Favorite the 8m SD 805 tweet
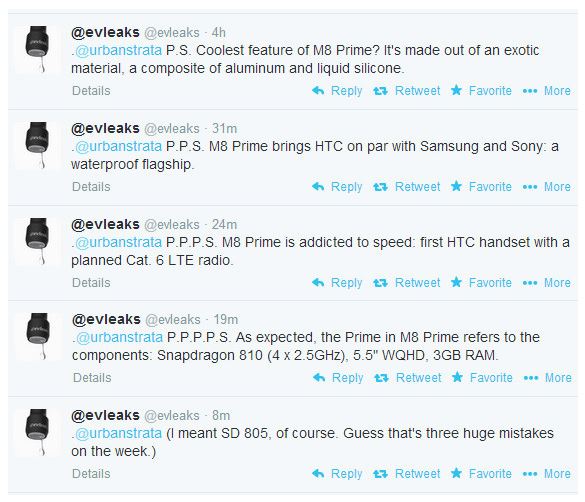 point(481,474)
